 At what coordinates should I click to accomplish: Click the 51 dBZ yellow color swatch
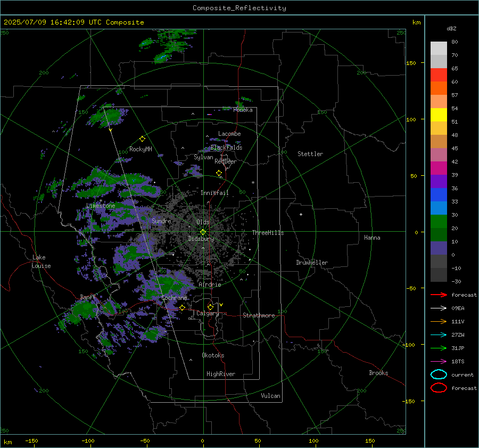439,115
